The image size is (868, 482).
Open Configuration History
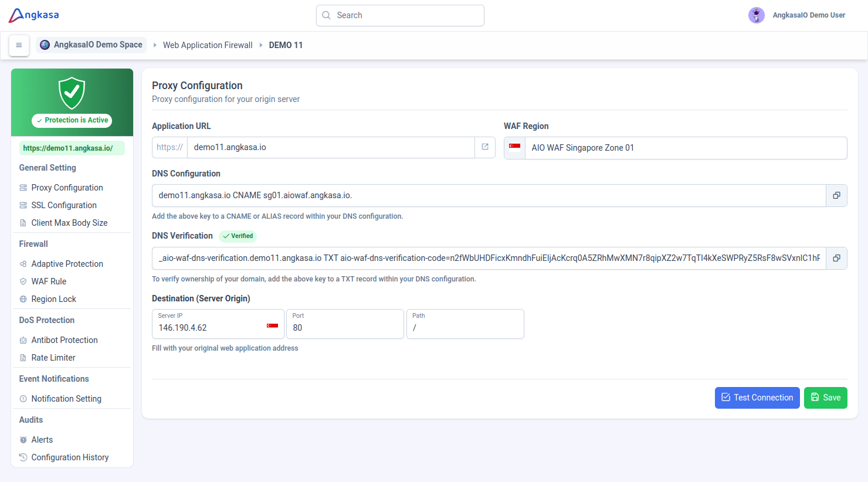pos(70,457)
